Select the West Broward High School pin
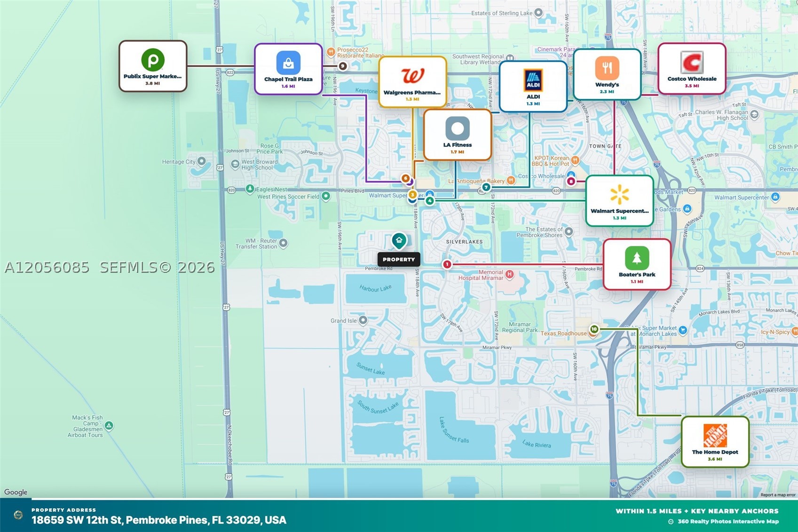Screen dimensions: 798x532 click(235, 164)
